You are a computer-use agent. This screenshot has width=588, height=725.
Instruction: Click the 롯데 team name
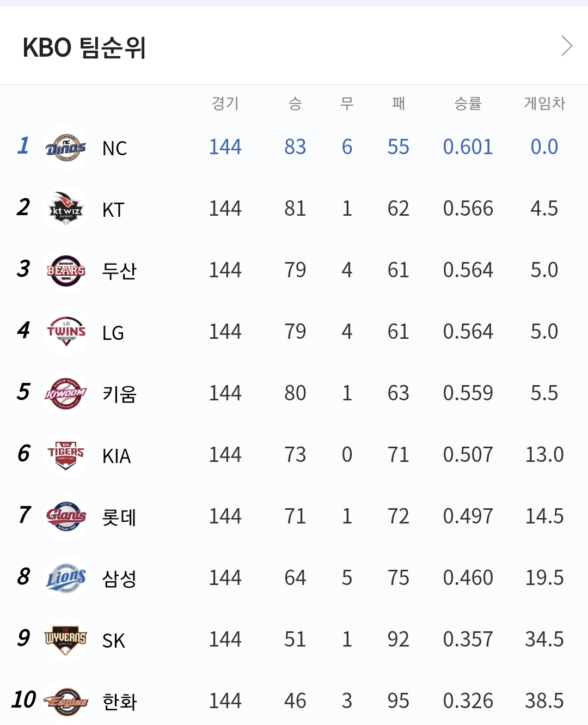click(119, 517)
